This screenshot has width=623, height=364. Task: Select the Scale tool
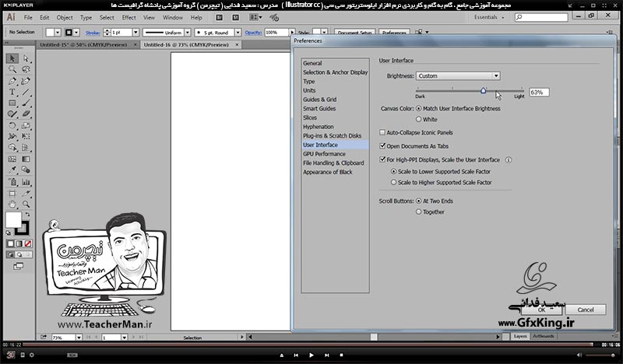click(x=26, y=125)
